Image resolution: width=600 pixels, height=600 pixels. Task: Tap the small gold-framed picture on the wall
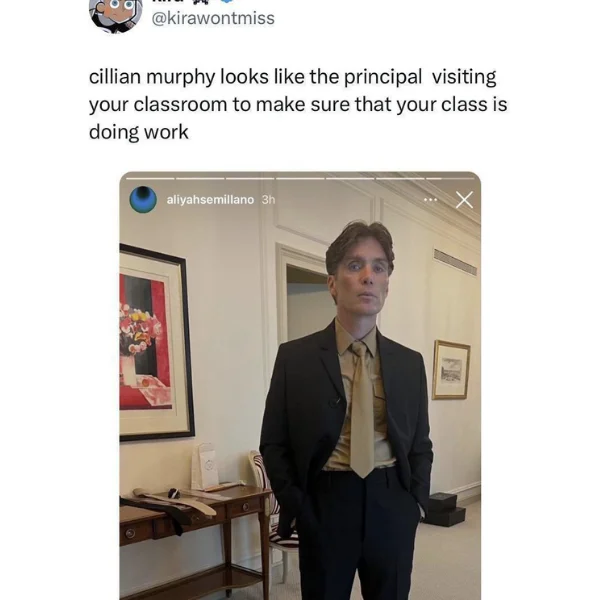pos(451,370)
